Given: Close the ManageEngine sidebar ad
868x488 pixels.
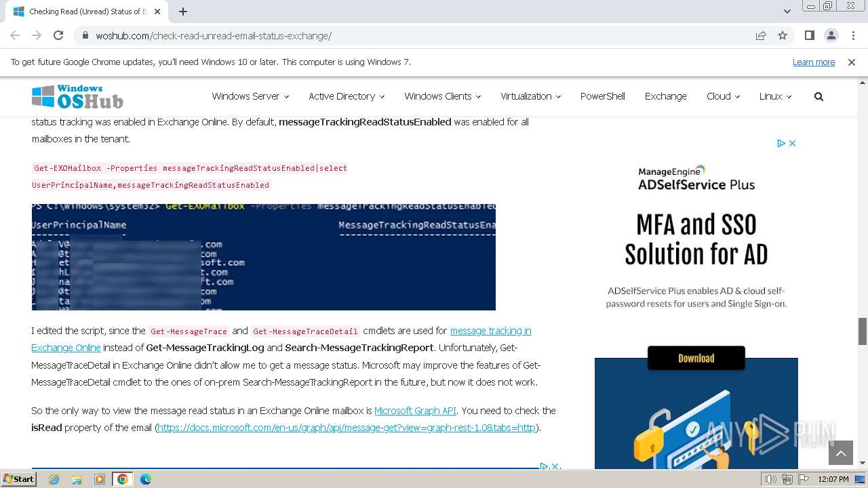Looking at the screenshot, I should 792,143.
